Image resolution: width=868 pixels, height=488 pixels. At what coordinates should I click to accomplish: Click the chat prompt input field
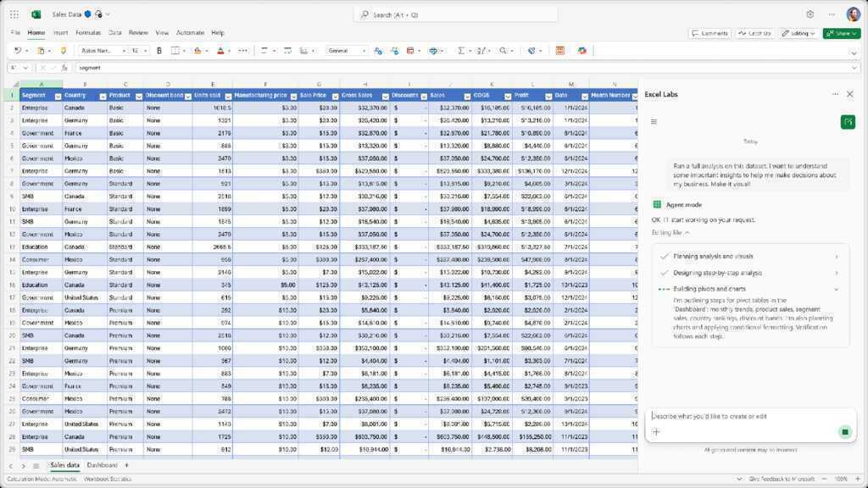coord(746,416)
